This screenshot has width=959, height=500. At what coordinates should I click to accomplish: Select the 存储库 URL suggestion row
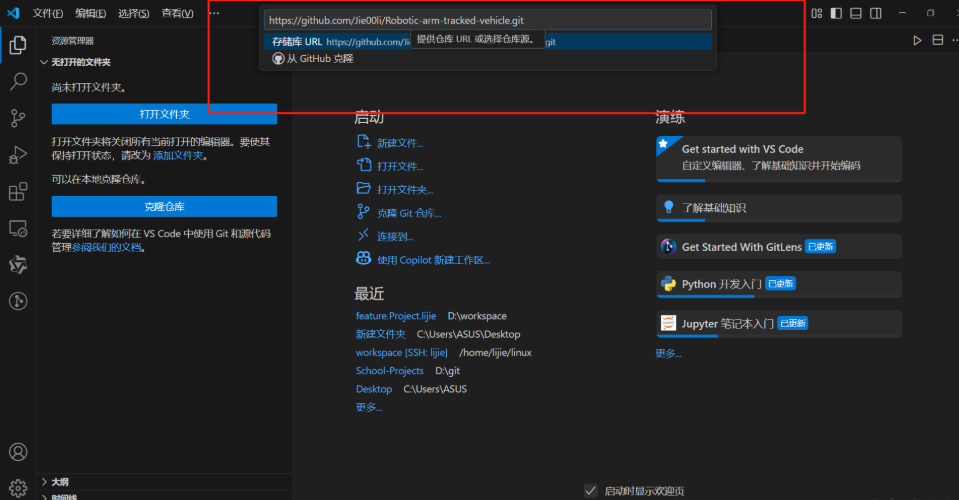[487, 42]
